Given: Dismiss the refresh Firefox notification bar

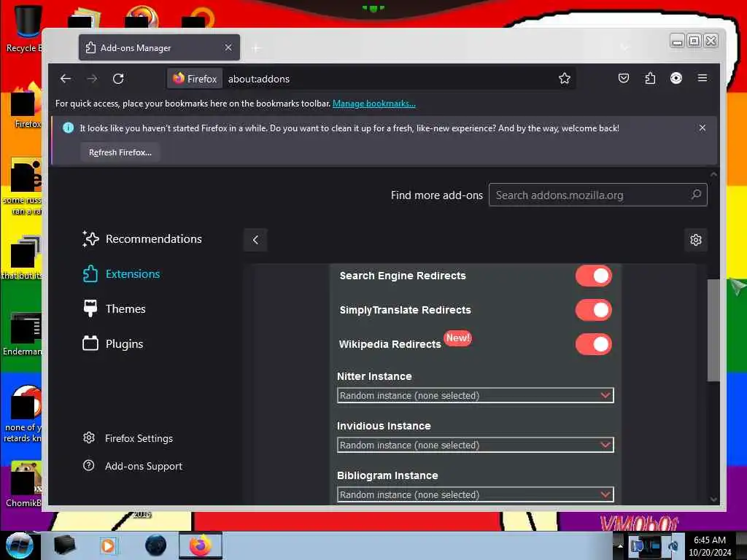Looking at the screenshot, I should pyautogui.click(x=703, y=128).
